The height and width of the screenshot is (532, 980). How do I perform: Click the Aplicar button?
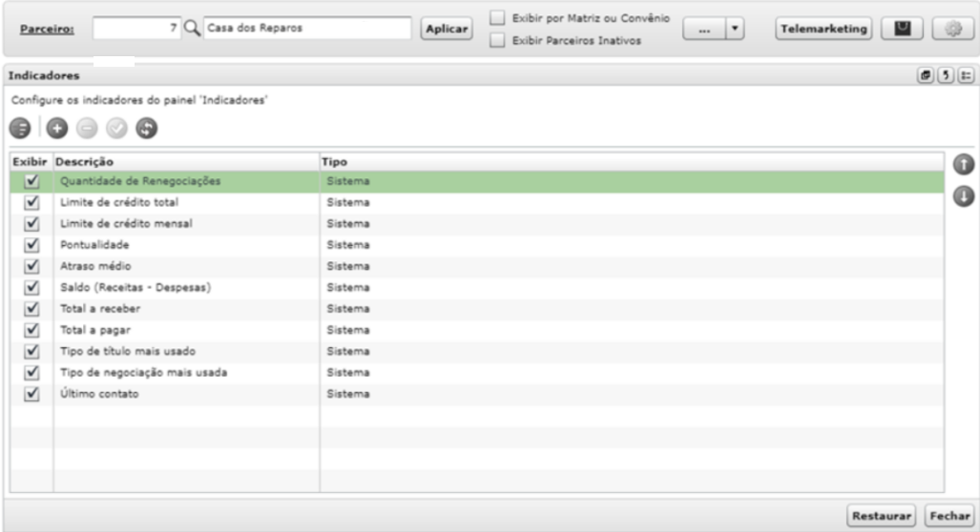click(x=447, y=29)
